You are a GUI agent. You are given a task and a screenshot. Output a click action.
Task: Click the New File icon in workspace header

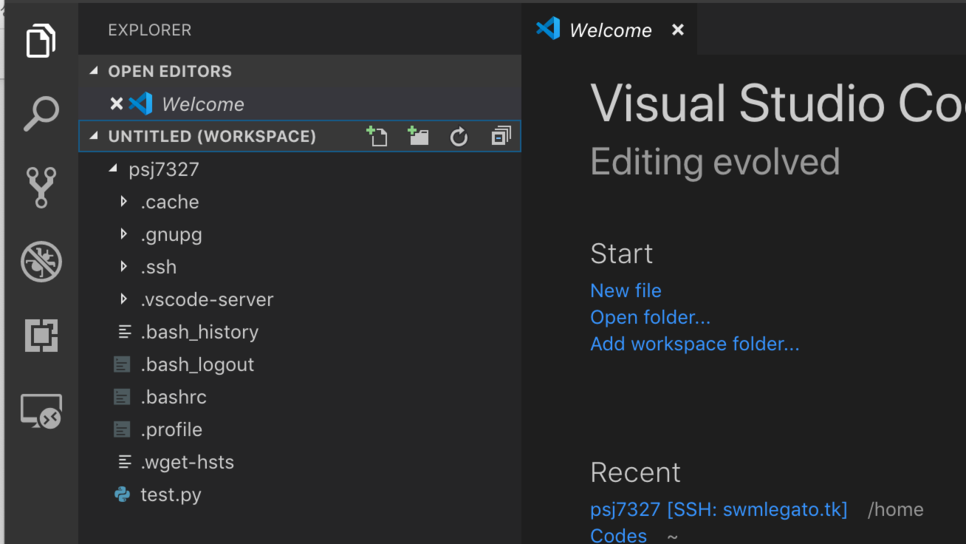[x=376, y=136]
